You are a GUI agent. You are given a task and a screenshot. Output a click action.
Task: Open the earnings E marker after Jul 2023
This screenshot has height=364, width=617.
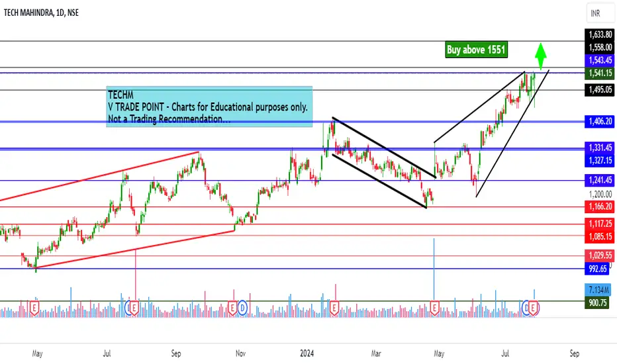(x=134, y=308)
